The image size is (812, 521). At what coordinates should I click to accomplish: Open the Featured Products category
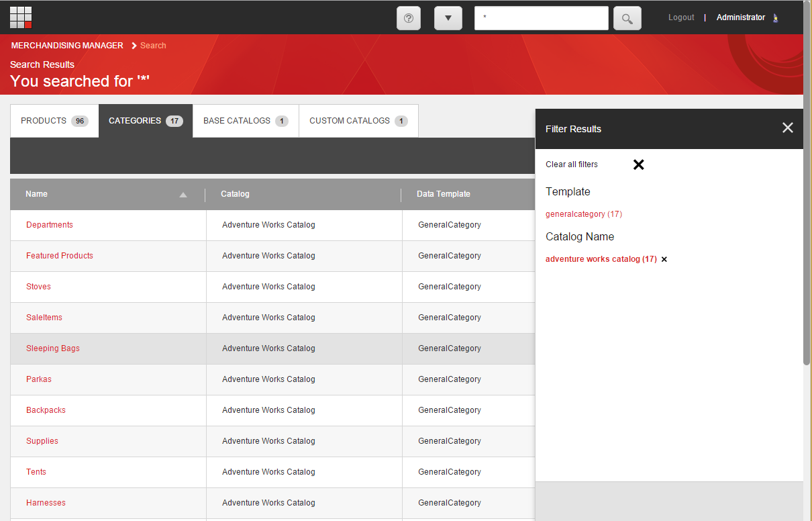click(x=60, y=256)
